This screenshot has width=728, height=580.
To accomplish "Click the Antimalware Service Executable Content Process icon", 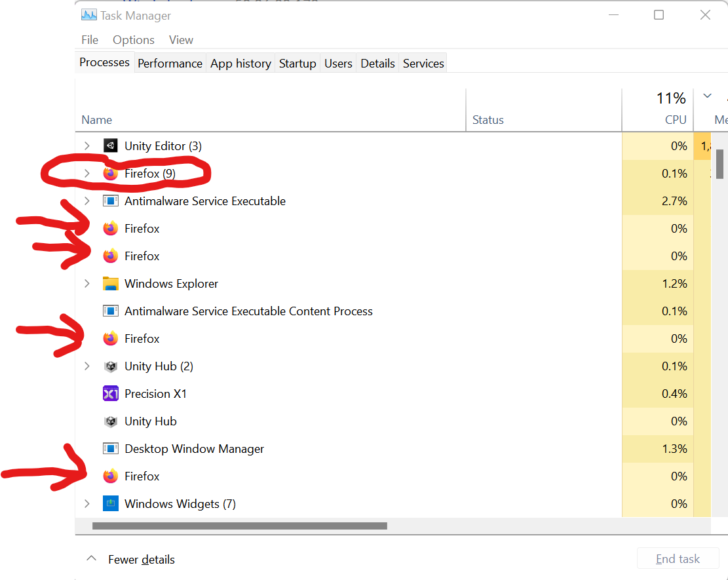I will click(x=111, y=311).
